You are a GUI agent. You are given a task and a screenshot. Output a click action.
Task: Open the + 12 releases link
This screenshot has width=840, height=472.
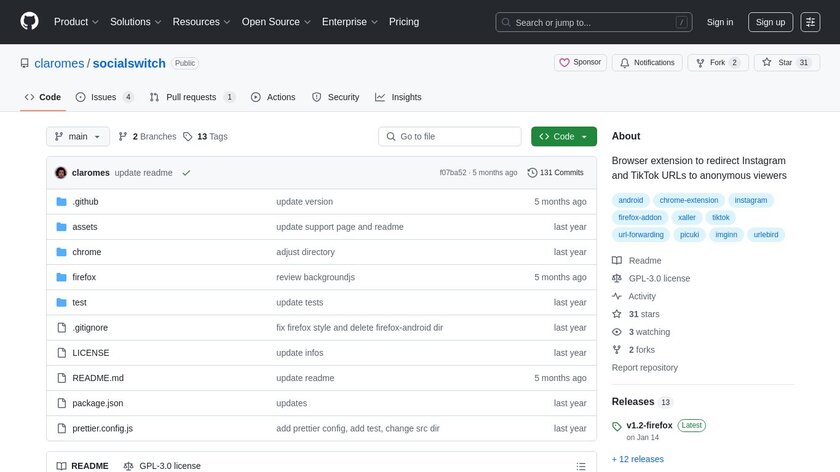(637, 459)
